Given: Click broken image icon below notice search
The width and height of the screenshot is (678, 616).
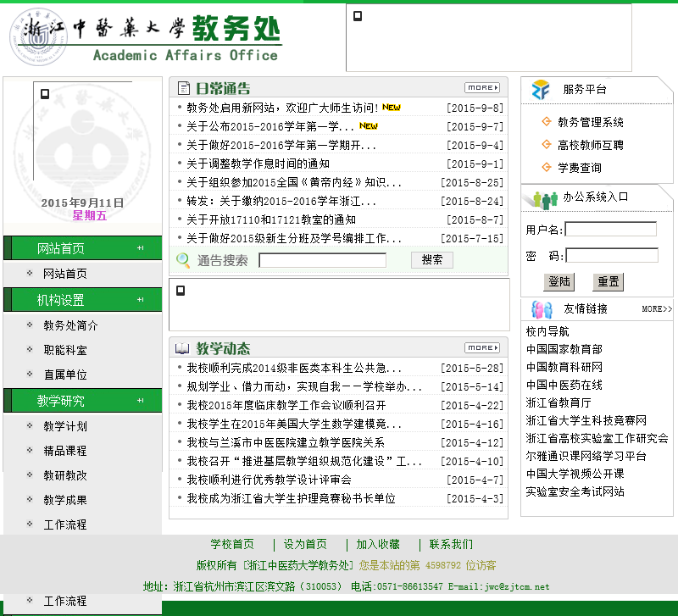Looking at the screenshot, I should pyautogui.click(x=181, y=291).
